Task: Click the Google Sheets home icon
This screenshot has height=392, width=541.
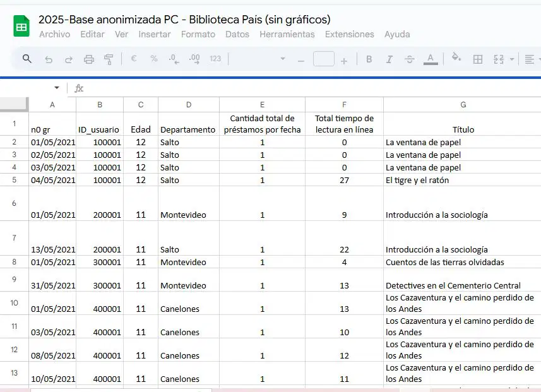Action: tap(21, 27)
